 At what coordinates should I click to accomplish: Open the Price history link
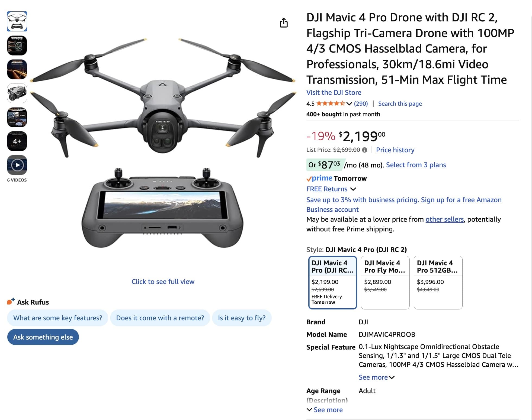396,150
